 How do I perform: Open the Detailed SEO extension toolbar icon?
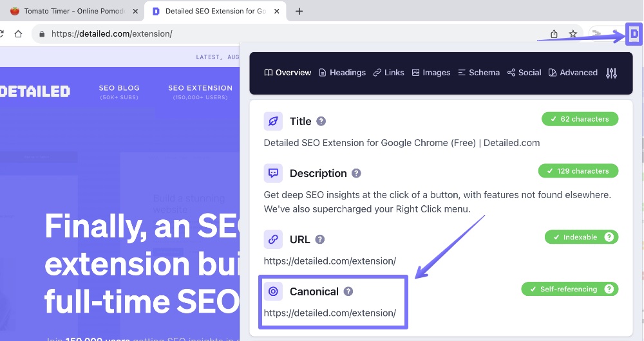coord(634,34)
